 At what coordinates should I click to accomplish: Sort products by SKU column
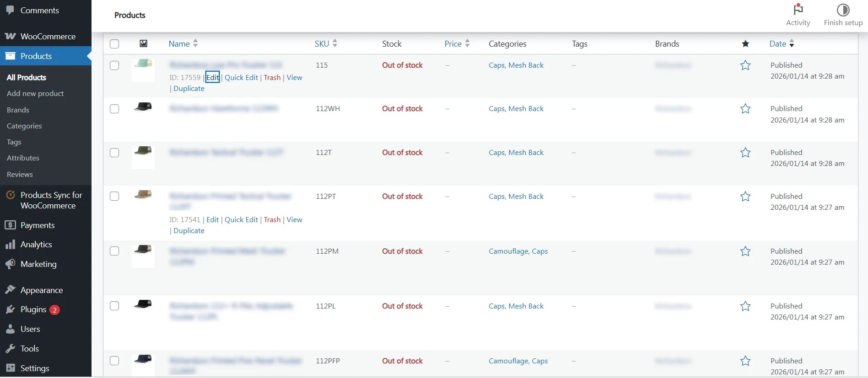coord(326,43)
